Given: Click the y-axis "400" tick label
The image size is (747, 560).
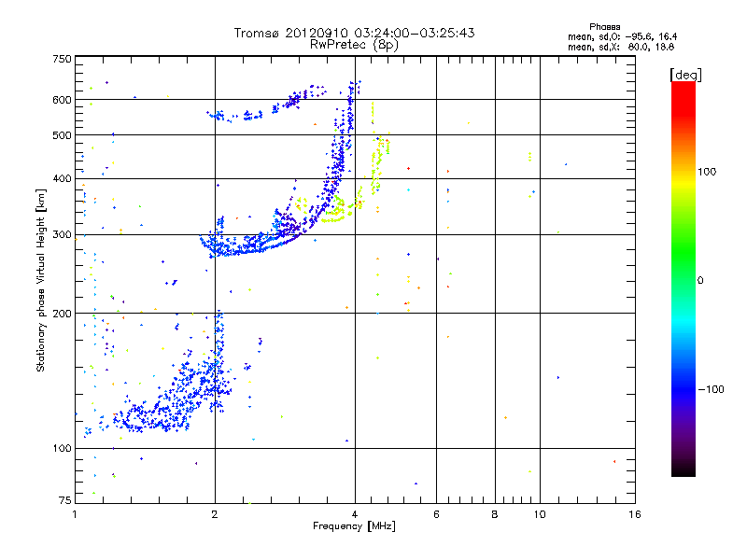Looking at the screenshot, I should tap(62, 179).
